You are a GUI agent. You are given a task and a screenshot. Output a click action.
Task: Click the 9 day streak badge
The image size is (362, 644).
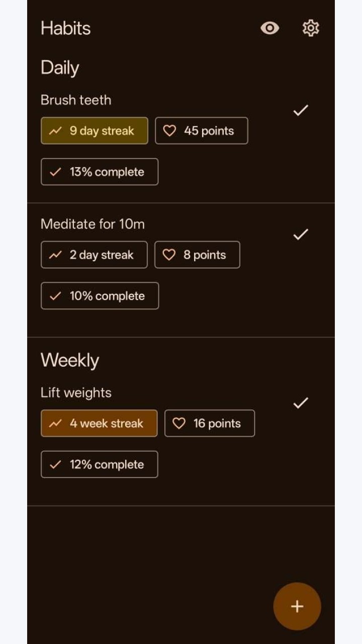95,131
